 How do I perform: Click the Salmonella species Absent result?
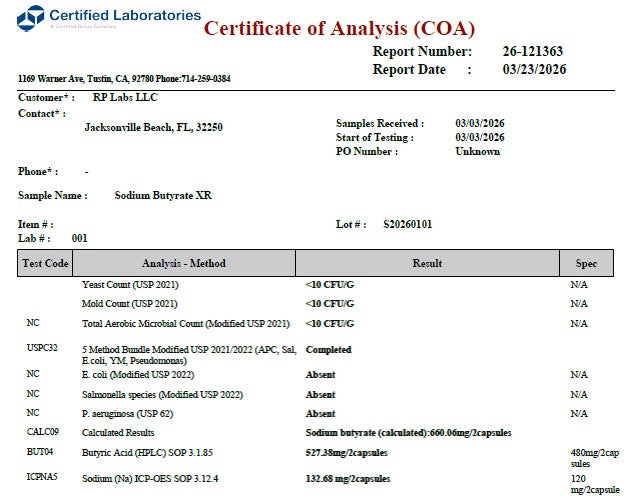320,394
